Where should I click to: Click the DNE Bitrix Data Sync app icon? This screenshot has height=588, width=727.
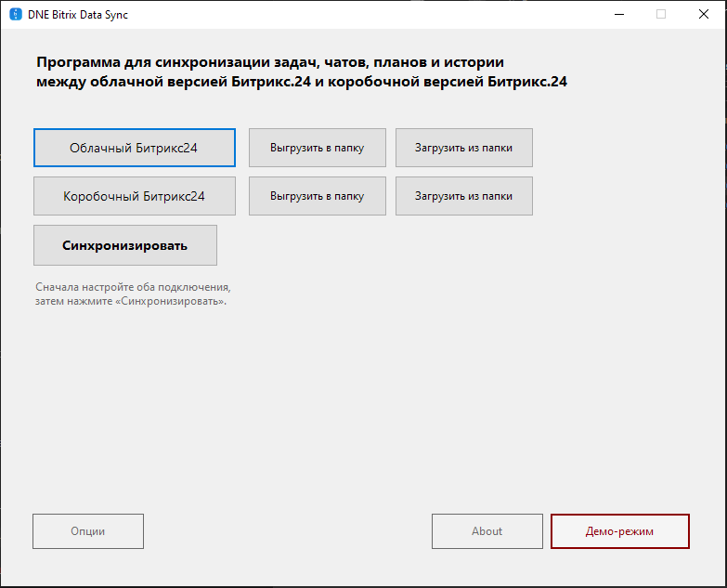[16, 14]
